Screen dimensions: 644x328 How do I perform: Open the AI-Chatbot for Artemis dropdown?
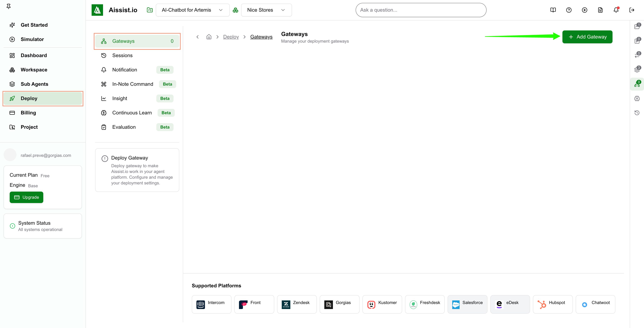click(192, 10)
